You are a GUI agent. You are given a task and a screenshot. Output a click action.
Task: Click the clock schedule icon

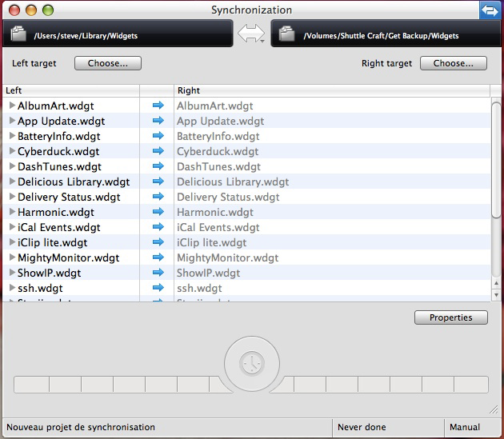click(x=251, y=364)
